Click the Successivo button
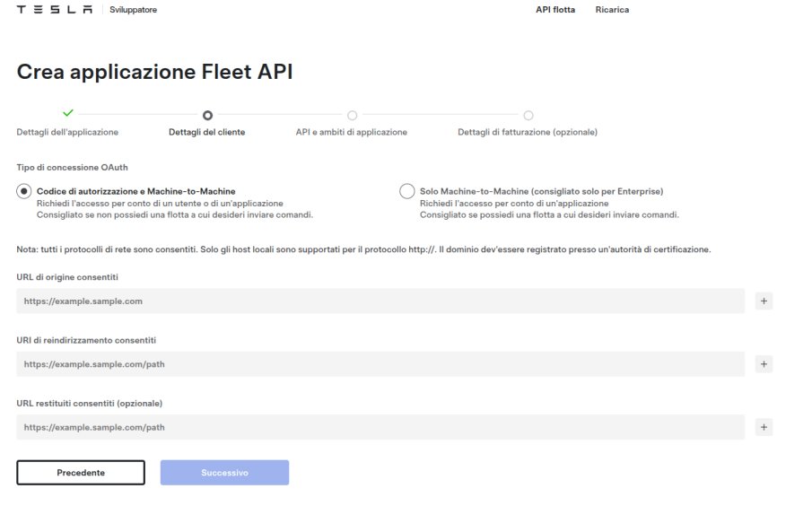 pos(224,473)
